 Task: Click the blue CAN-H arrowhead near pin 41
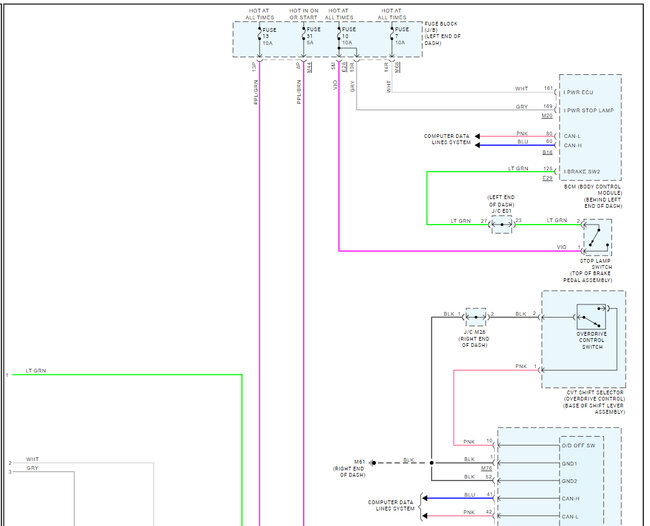(x=424, y=498)
